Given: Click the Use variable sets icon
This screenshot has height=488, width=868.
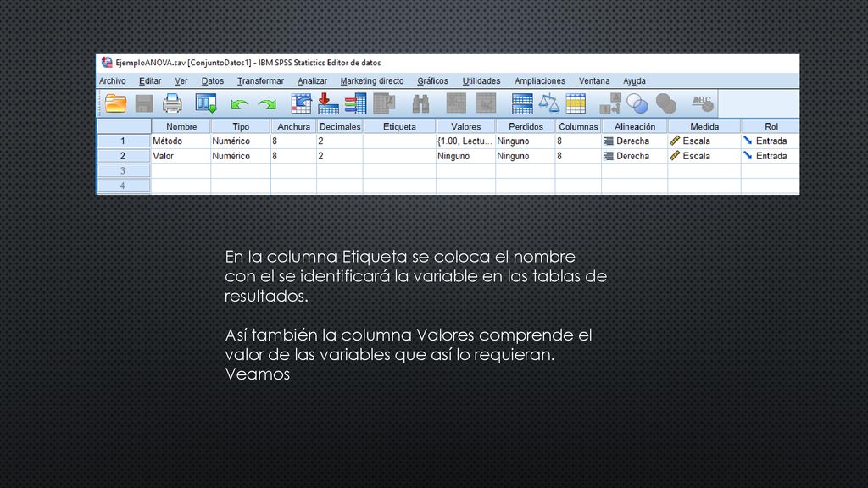Looking at the screenshot, I should coord(637,103).
